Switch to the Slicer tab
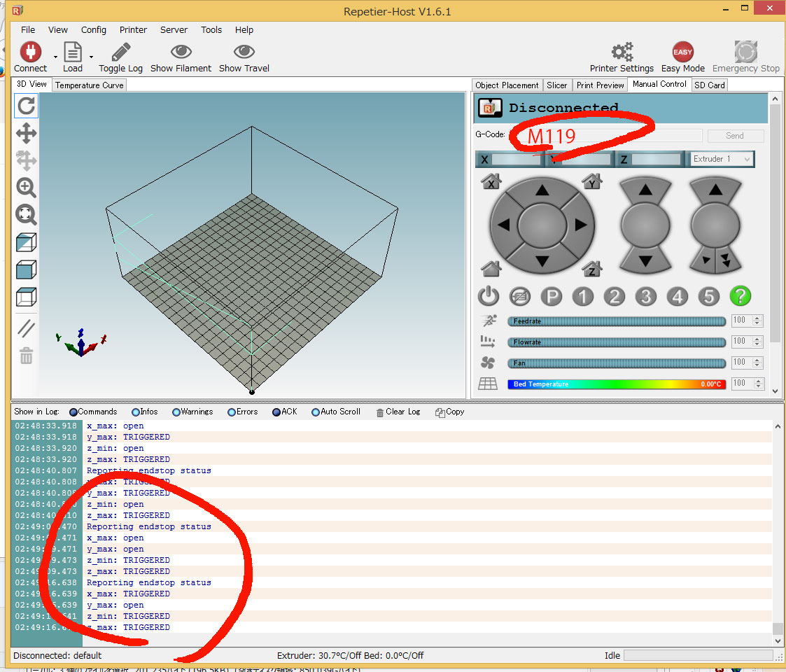Image resolution: width=786 pixels, height=672 pixels. click(x=557, y=85)
